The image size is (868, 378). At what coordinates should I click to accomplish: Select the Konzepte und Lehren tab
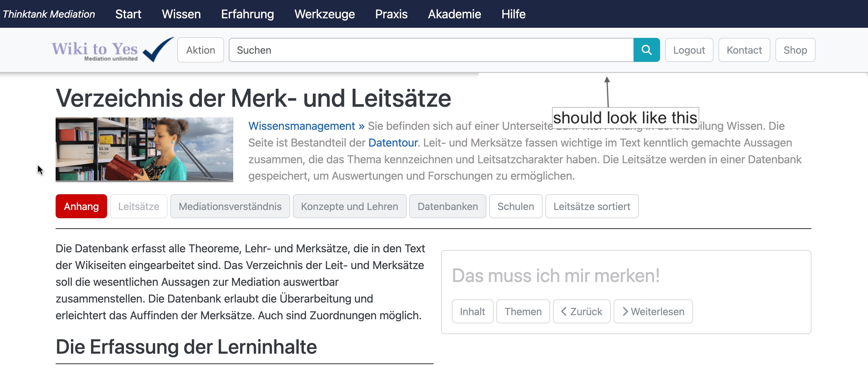click(349, 206)
